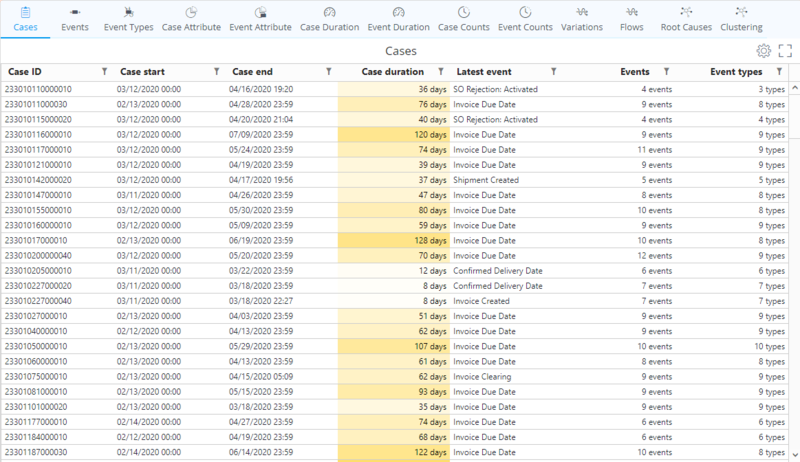
Task: Click the 12 events cell
Action: click(655, 256)
